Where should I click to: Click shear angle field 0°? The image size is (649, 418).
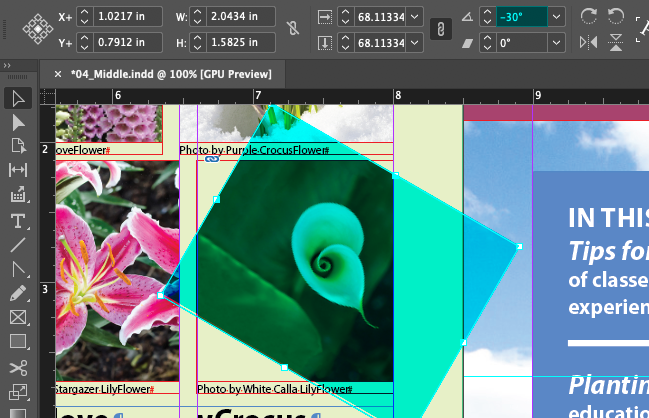click(x=522, y=43)
